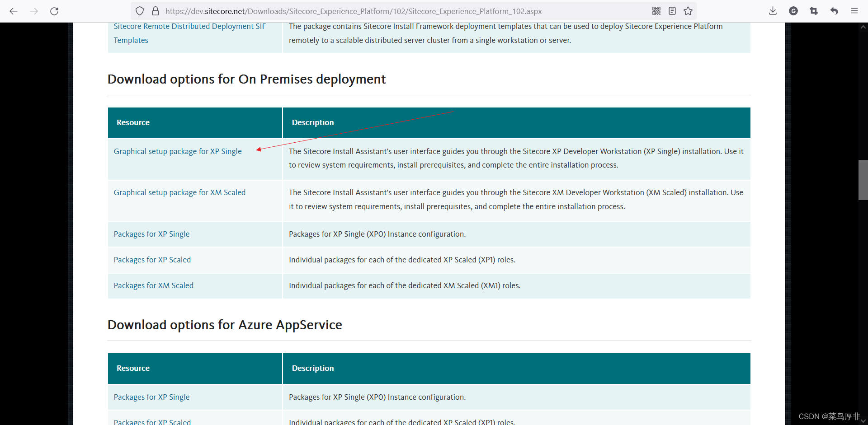Open the tracking protection shield icon
This screenshot has height=425, width=868.
[x=140, y=11]
